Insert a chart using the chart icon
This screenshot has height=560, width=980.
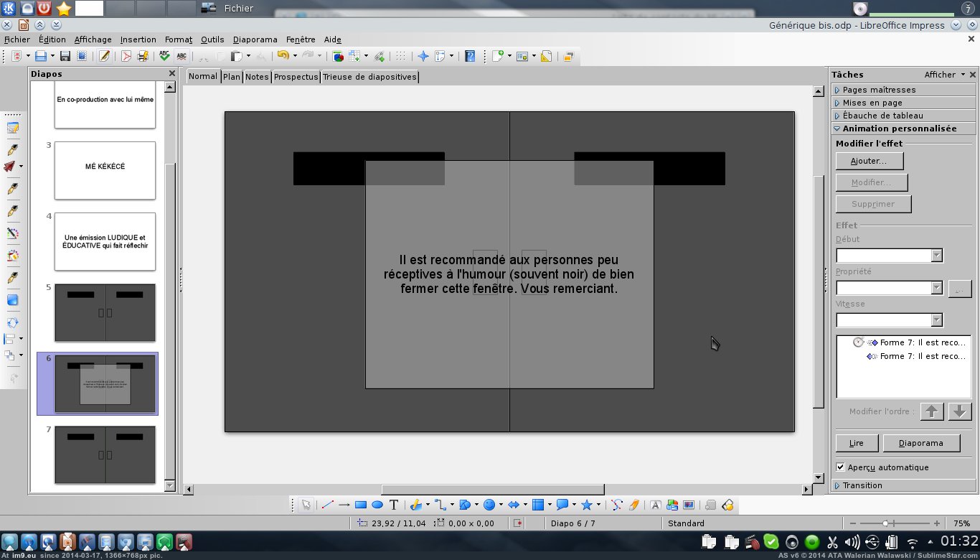338,56
